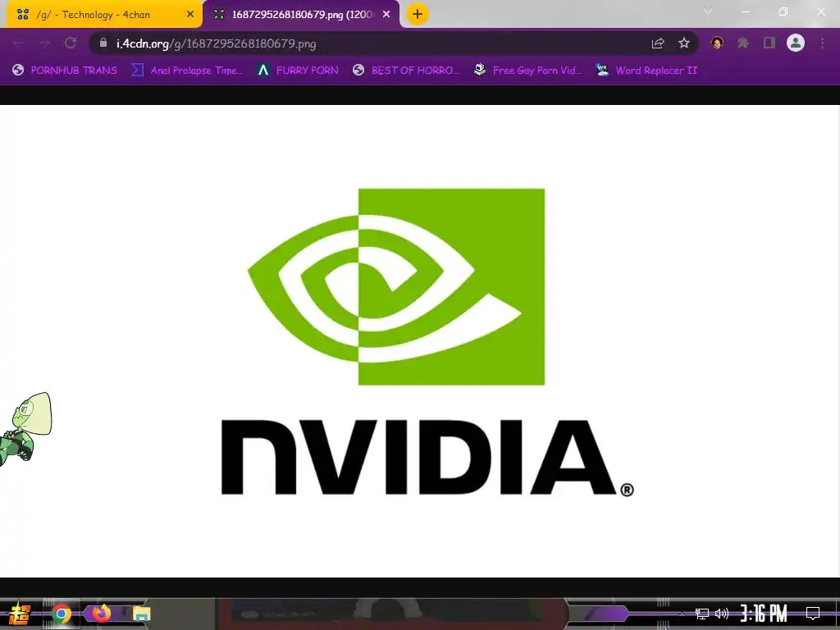This screenshot has width=840, height=630.
Task: Close the /g/ - Technology tab
Action: point(190,15)
